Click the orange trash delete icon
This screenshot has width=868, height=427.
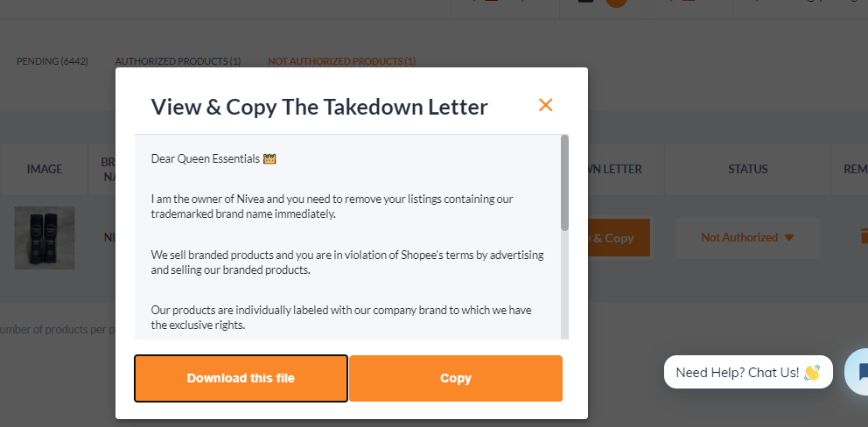[x=863, y=236]
